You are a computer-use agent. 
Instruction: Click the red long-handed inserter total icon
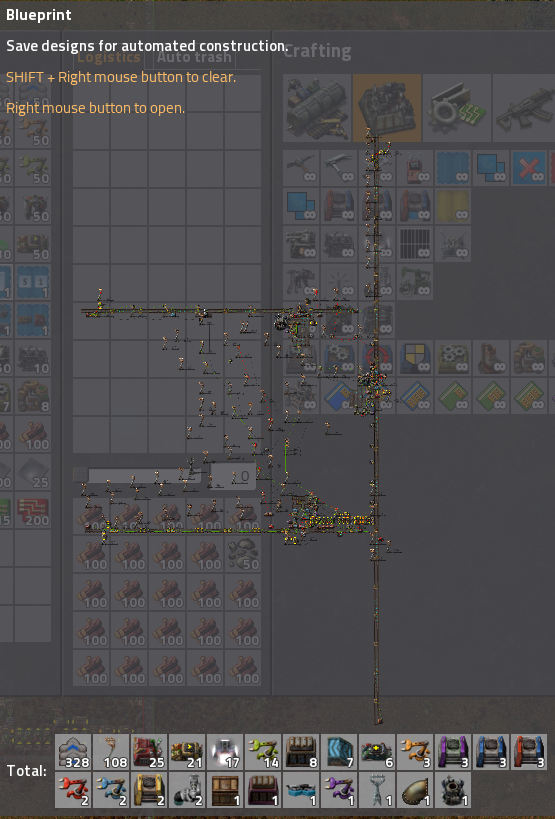73,790
